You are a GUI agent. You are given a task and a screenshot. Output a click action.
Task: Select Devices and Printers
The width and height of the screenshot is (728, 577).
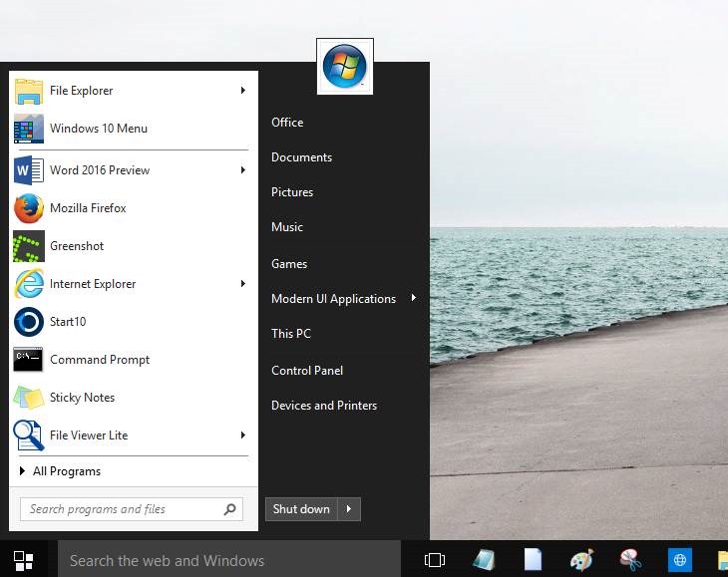pyautogui.click(x=324, y=406)
